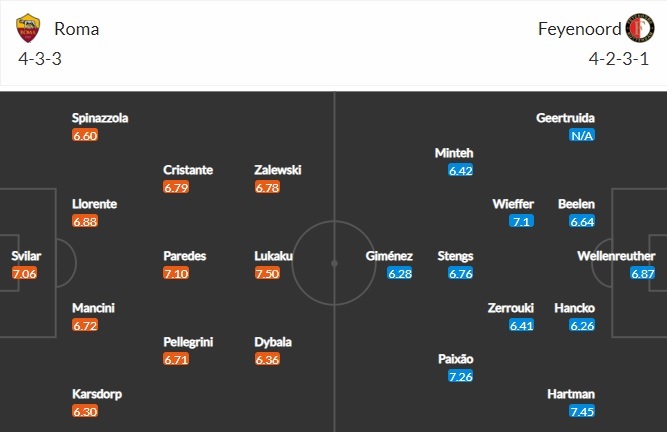Click Lukaku's 7.50 rating badge
The height and width of the screenshot is (432, 667).
click(x=269, y=273)
